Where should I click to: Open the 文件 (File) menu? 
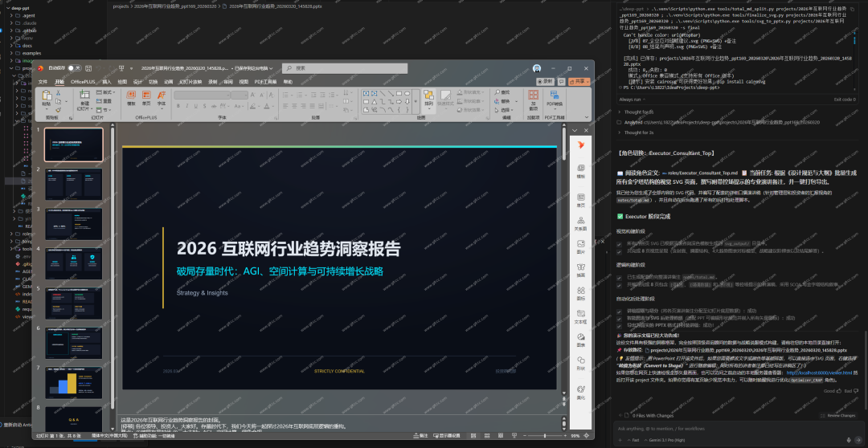[43, 81]
